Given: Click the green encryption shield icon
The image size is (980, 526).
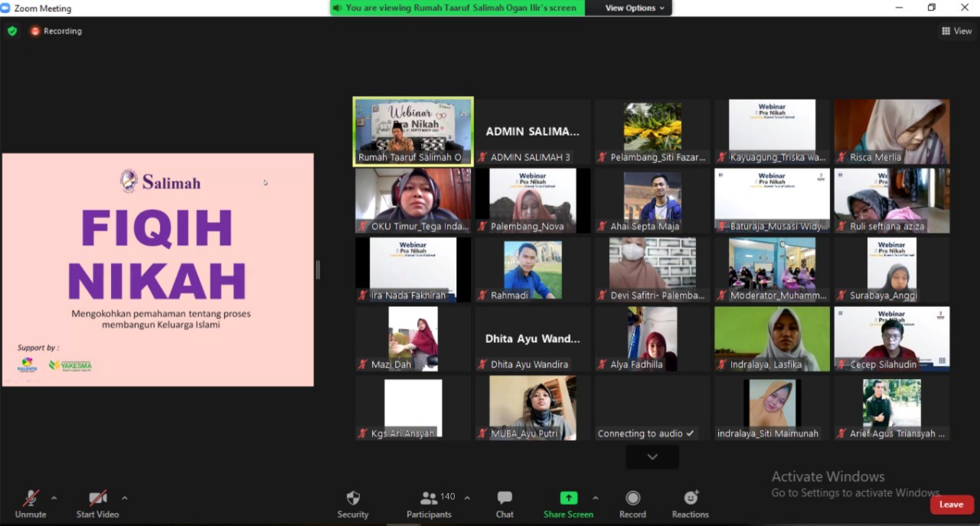Looking at the screenshot, I should coord(12,31).
